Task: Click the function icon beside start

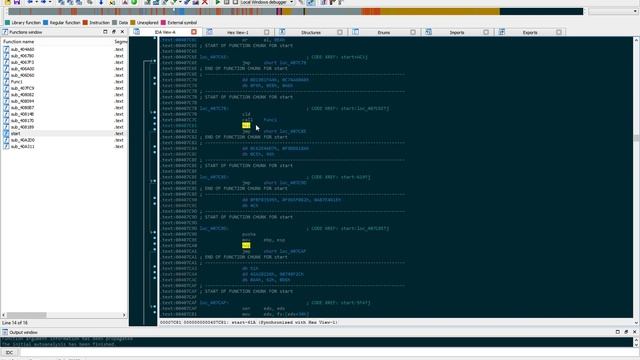Action: [6, 133]
